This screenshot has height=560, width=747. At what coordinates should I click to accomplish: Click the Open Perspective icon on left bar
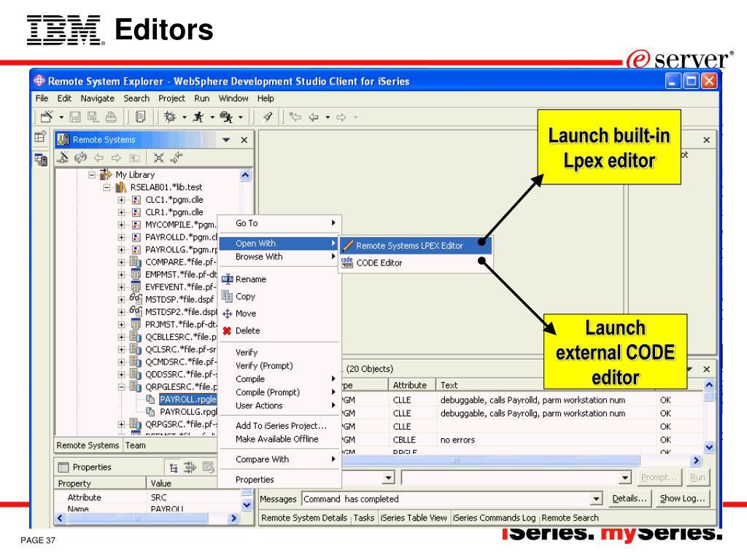click(x=41, y=137)
